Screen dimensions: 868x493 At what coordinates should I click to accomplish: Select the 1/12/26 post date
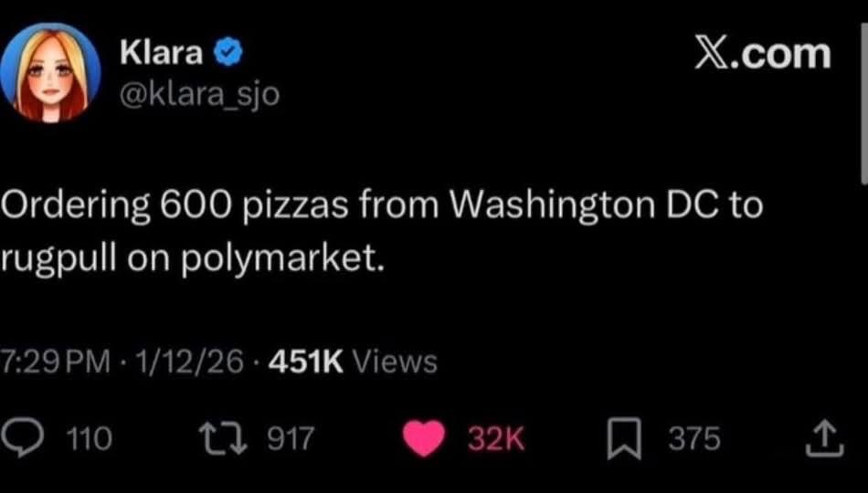(x=186, y=362)
